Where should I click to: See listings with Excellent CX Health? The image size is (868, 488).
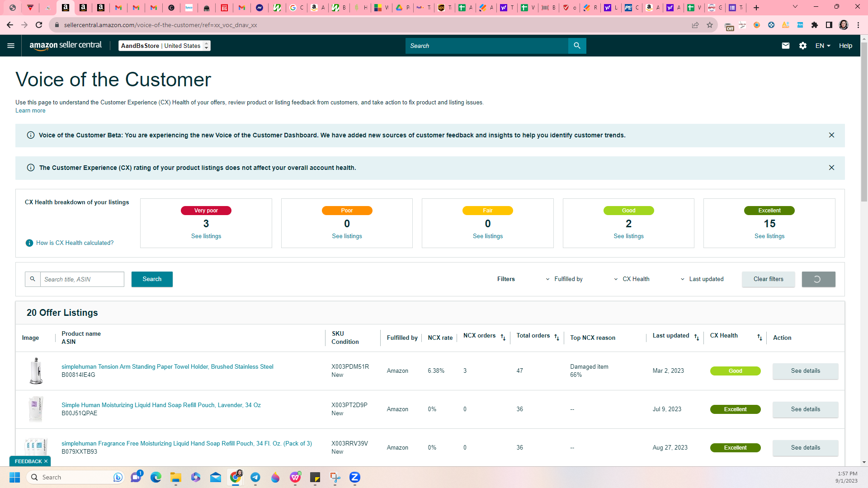point(769,236)
